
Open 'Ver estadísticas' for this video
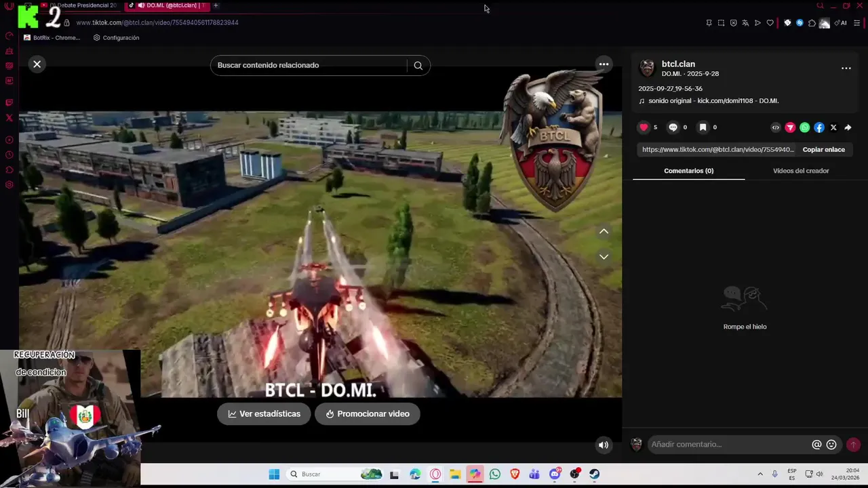[264, 414]
